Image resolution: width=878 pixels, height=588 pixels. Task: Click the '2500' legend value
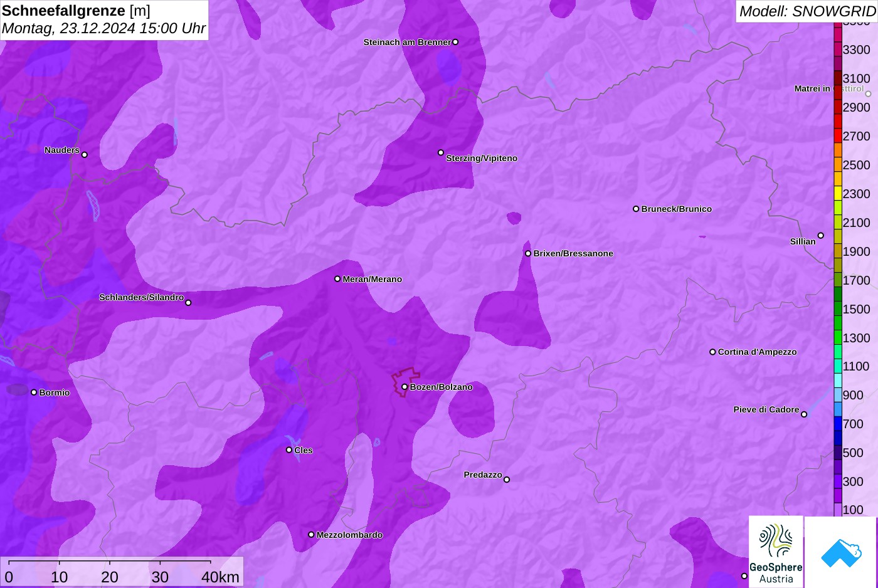point(857,165)
